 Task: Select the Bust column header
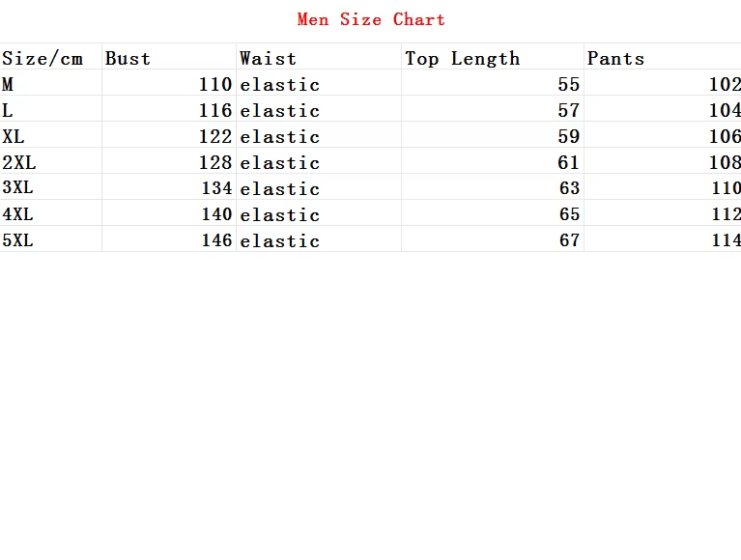pos(128,59)
